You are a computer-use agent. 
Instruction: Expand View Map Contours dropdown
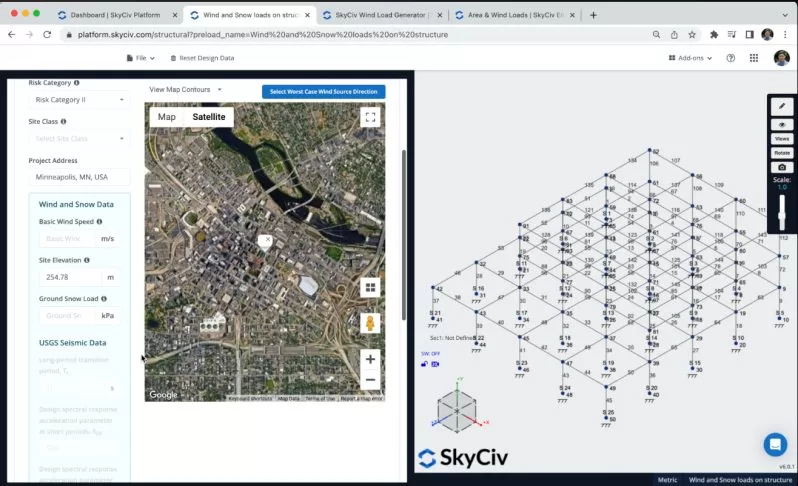coord(185,90)
